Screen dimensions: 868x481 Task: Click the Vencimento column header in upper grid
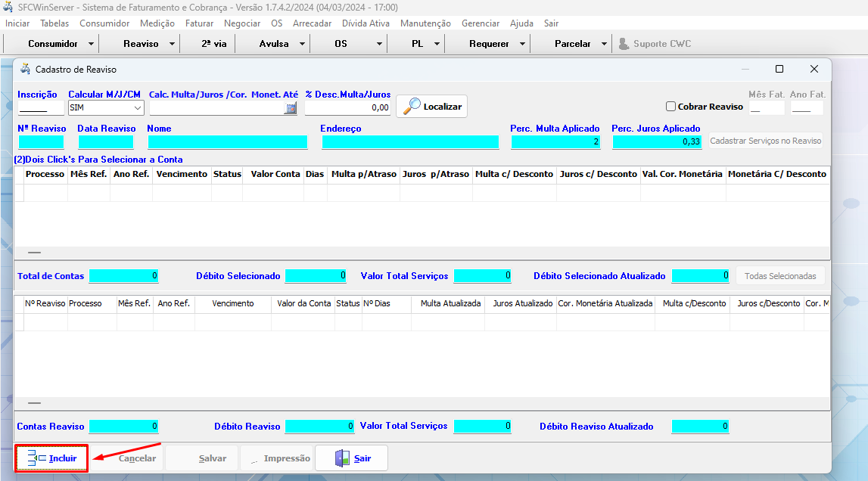click(182, 174)
